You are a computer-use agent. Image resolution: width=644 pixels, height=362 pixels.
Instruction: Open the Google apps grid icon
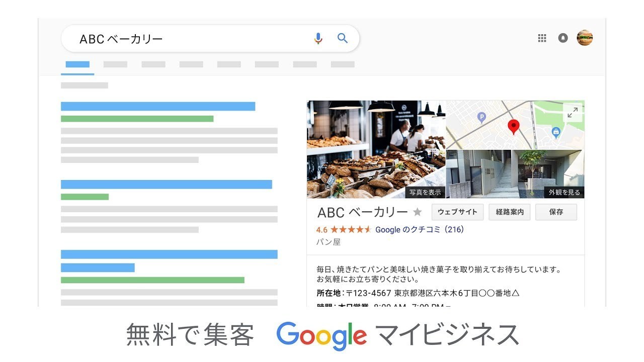tap(542, 38)
